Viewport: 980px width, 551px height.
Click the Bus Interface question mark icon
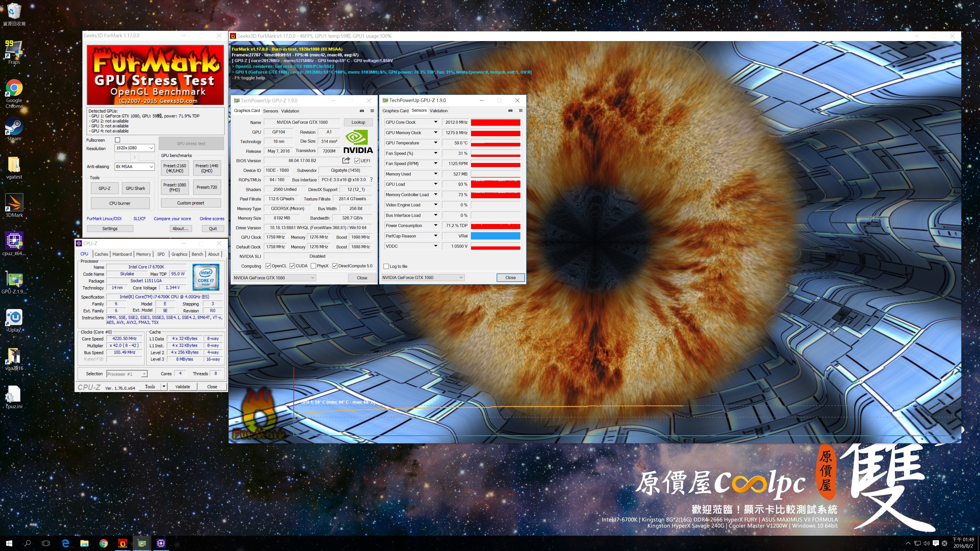[371, 180]
